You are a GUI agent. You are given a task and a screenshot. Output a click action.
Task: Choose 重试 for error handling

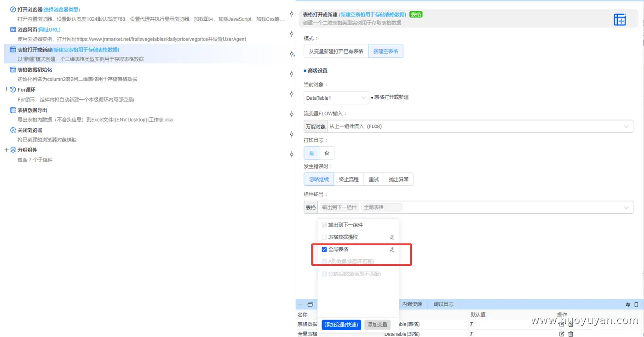coord(374,179)
